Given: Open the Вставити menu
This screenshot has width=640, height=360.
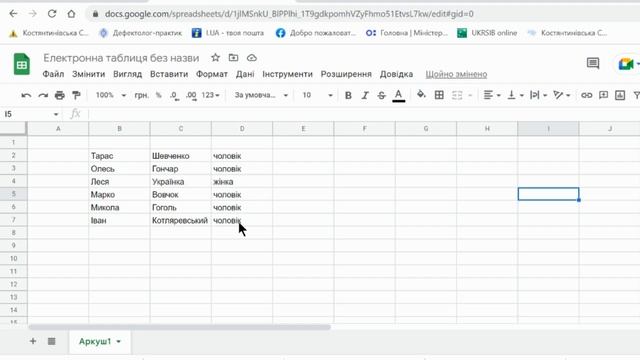Looking at the screenshot, I should [x=169, y=74].
